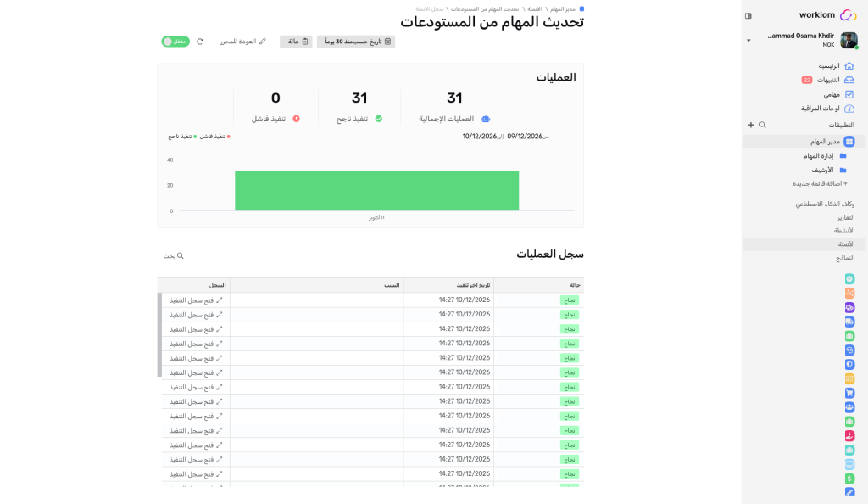Click the green bar in the chart
Image resolution: width=868 pixels, height=504 pixels.
click(377, 191)
